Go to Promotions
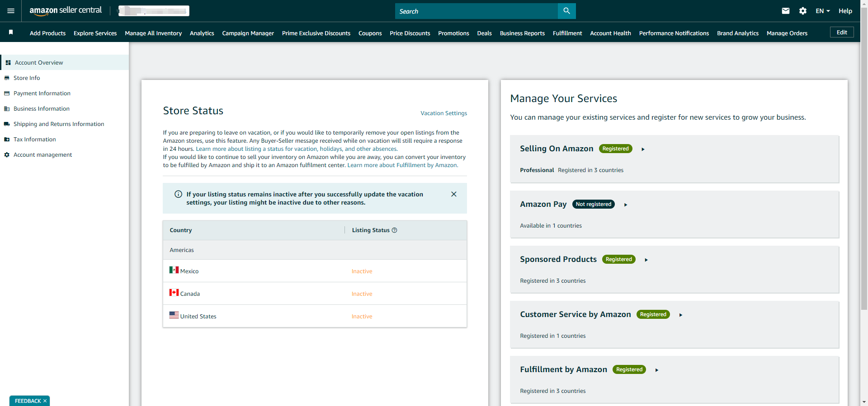This screenshot has width=868, height=406. pos(453,33)
